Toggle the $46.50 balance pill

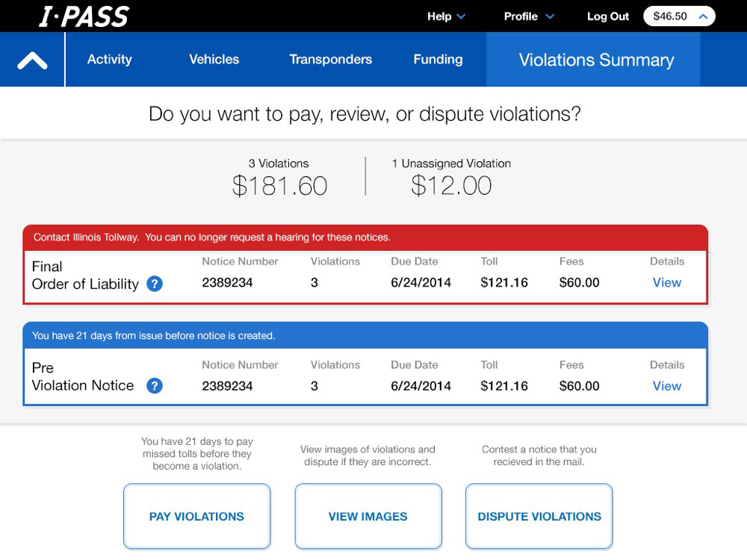point(679,16)
